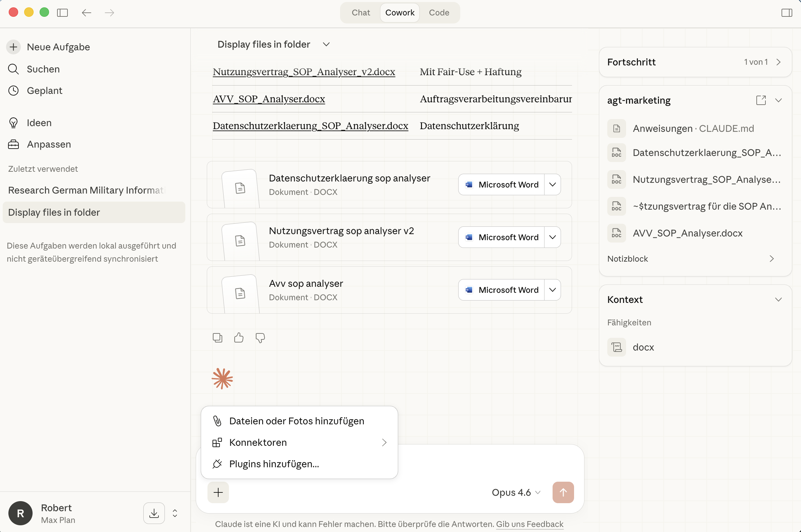801x532 pixels.
Task: Toggle the right side panel
Action: point(787,13)
